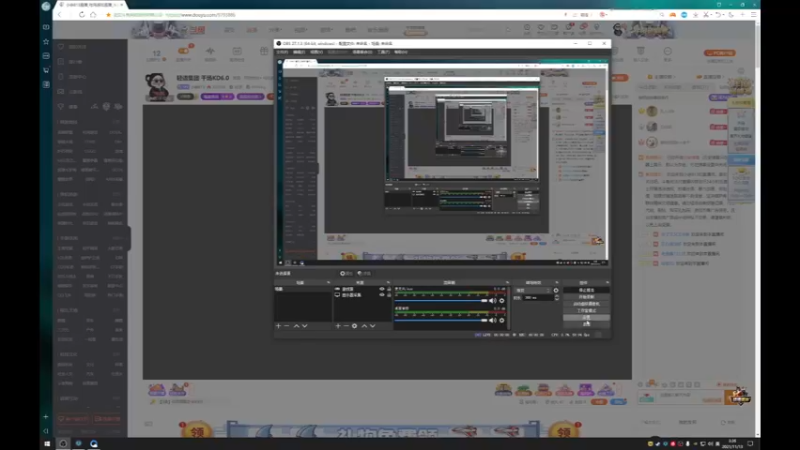Move the source up with the Sources up arrow
This screenshot has height=450, width=800.
tap(364, 326)
